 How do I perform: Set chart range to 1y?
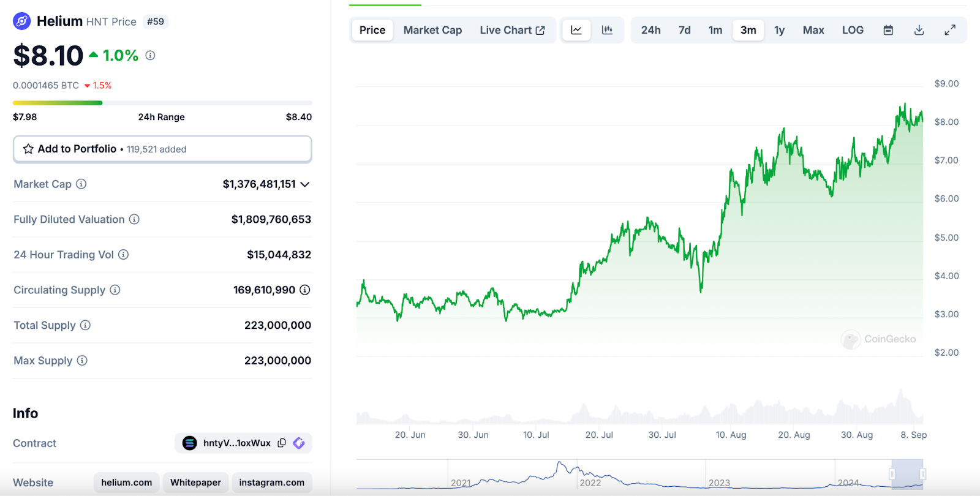pos(779,30)
